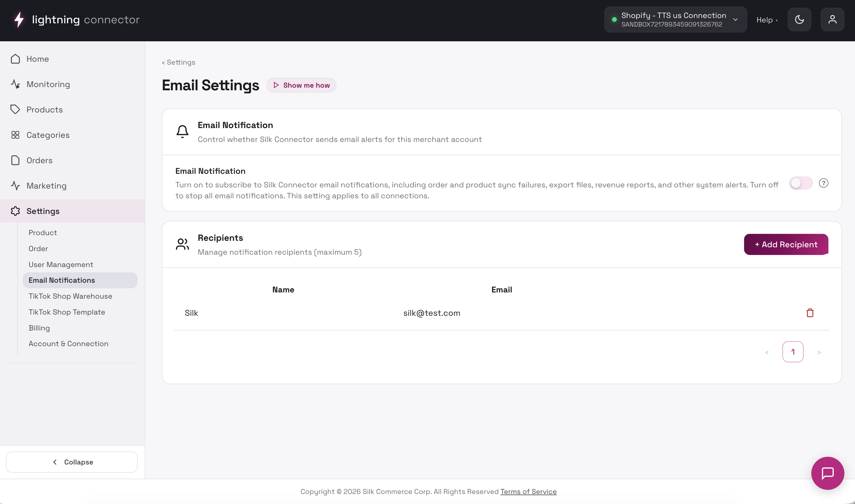Click the silk@test.com email cell
Viewport: 855px width, 504px height.
tap(431, 313)
